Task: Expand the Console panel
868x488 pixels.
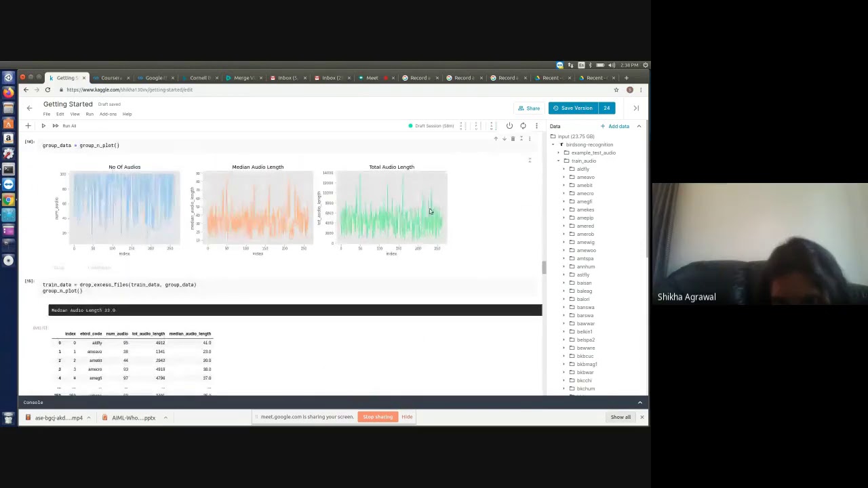Action: tap(639, 403)
